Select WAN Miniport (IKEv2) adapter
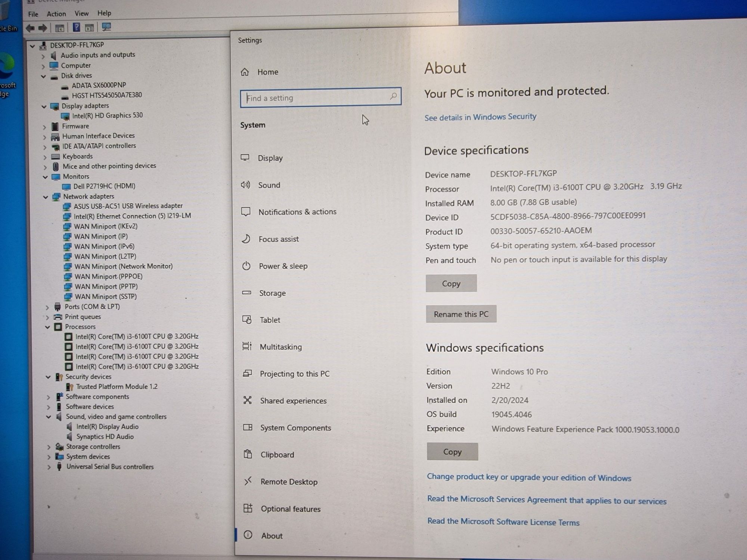 point(106,226)
